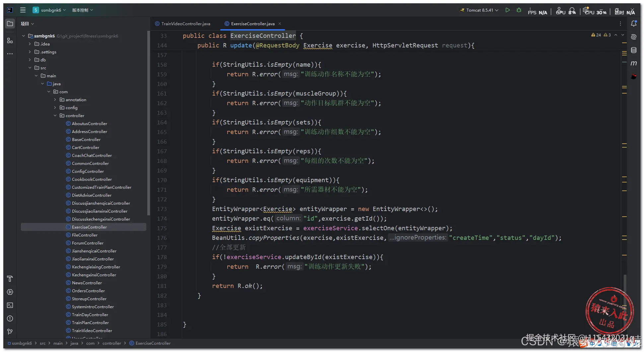Collapse the main folder

[x=36, y=76]
